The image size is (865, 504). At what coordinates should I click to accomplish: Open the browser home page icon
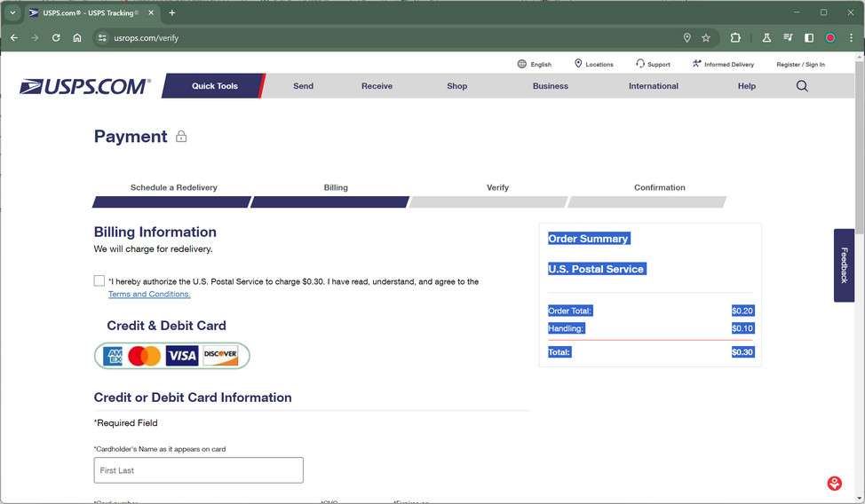coord(77,37)
